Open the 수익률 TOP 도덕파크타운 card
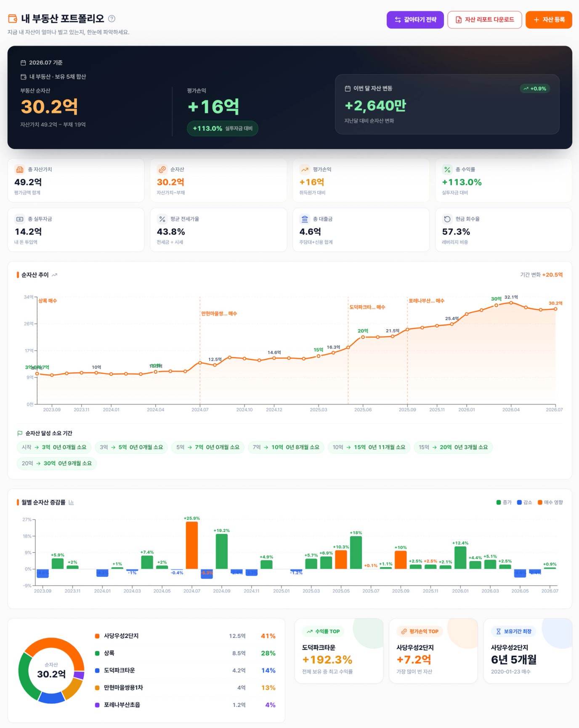 (339, 651)
